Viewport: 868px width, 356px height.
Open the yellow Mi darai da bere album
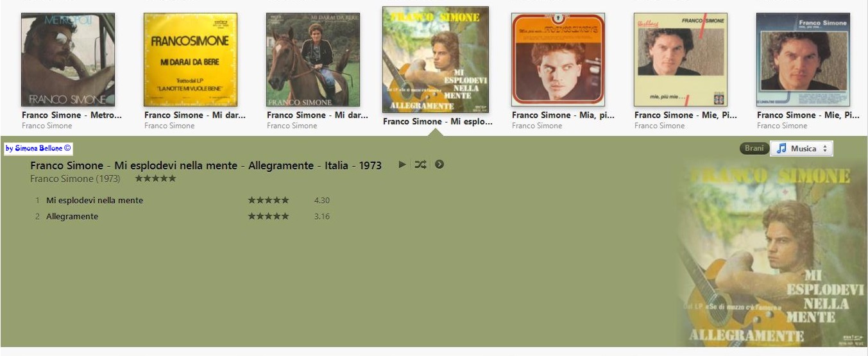(191, 60)
